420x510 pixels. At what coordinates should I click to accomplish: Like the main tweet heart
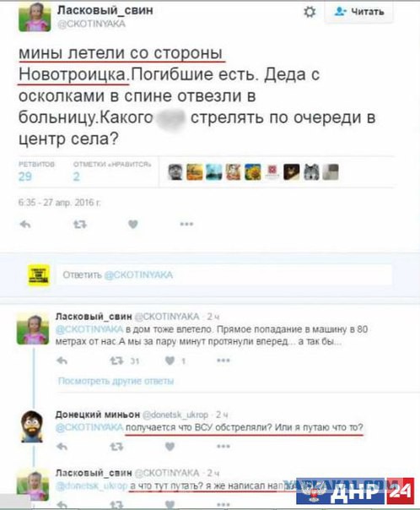click(x=133, y=224)
